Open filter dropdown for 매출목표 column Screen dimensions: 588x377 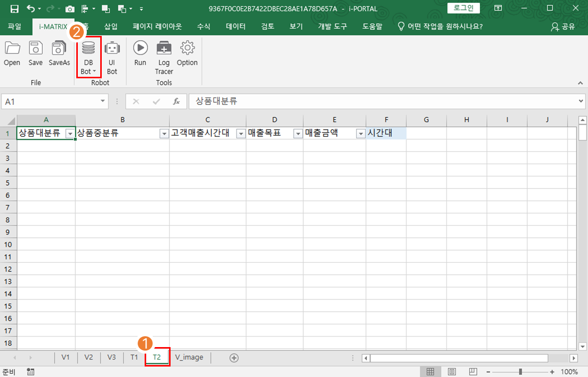tap(298, 134)
